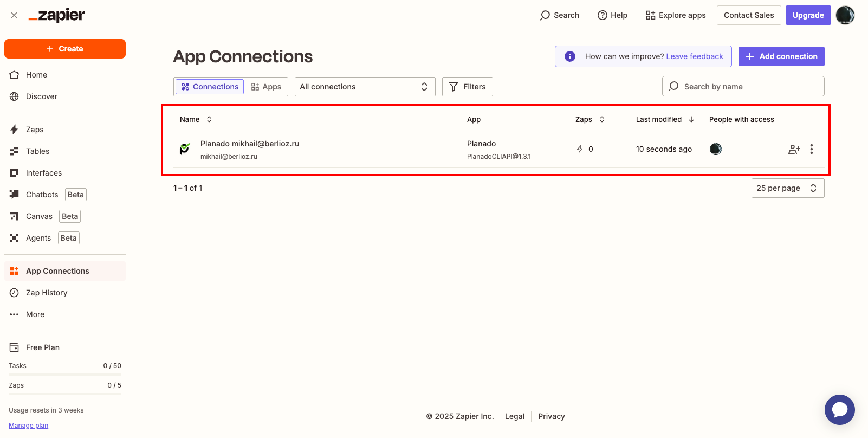Viewport: 868px width, 438px height.
Task: Focus the Search by name field
Action: pyautogui.click(x=743, y=86)
